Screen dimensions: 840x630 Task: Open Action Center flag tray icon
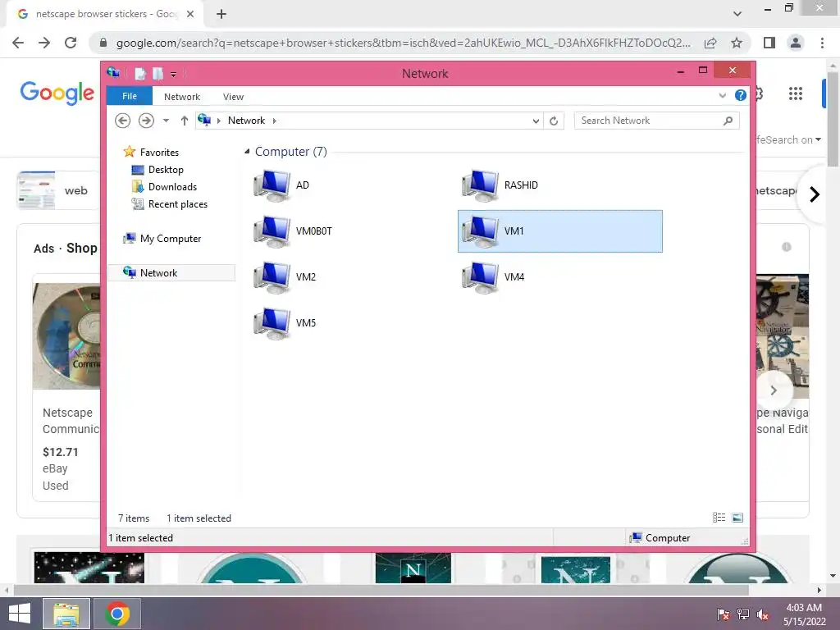pos(724,614)
